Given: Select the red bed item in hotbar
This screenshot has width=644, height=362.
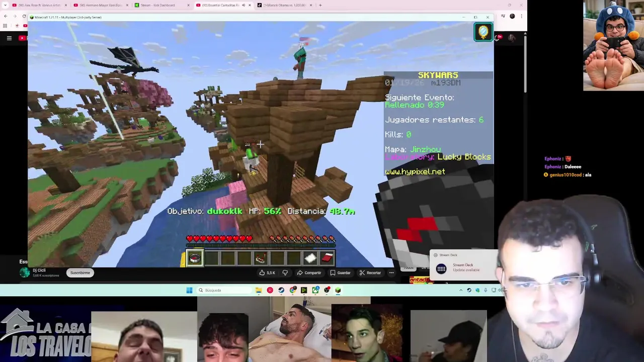Looking at the screenshot, I should (327, 258).
